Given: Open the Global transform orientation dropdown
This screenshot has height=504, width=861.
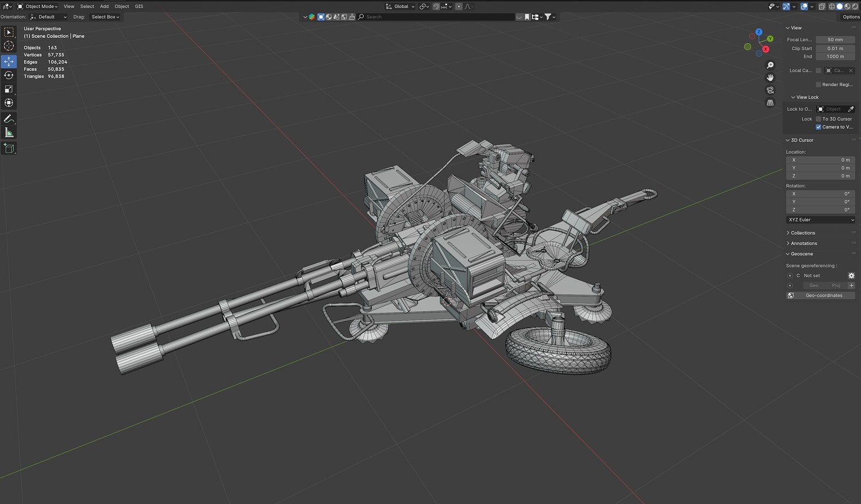Looking at the screenshot, I should 400,6.
